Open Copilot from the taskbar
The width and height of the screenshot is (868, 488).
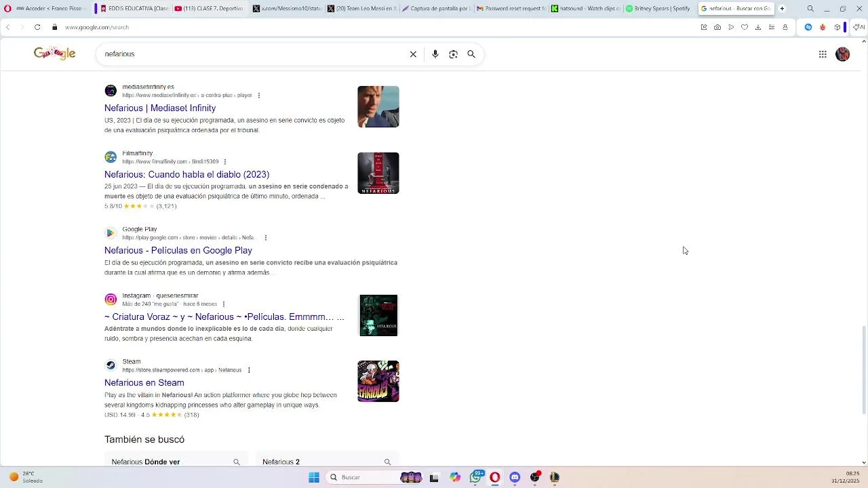tap(455, 477)
